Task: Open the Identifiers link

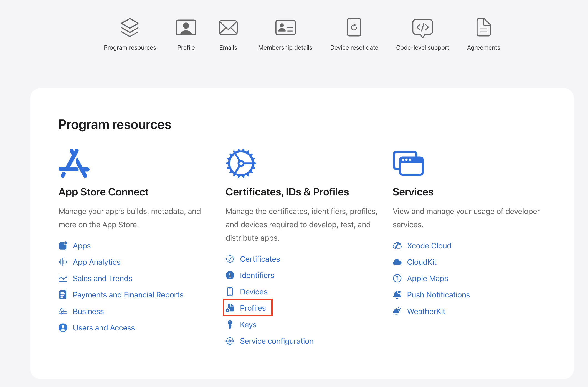Action: (257, 275)
